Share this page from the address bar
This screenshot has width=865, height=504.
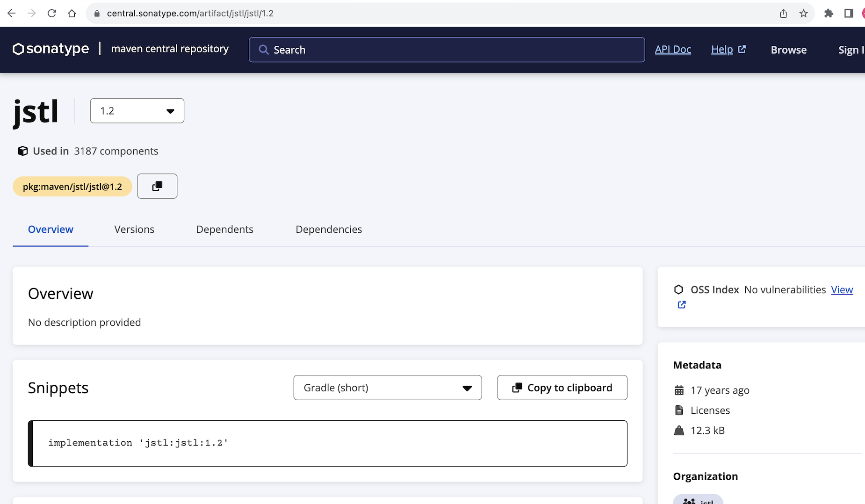[x=784, y=14]
